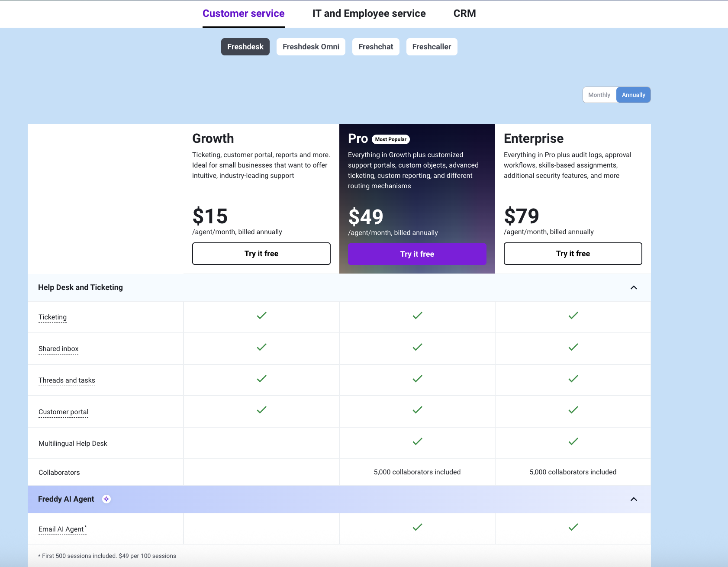Click the Pro checkmark in Shared inbox row
The image size is (728, 567).
[417, 347]
